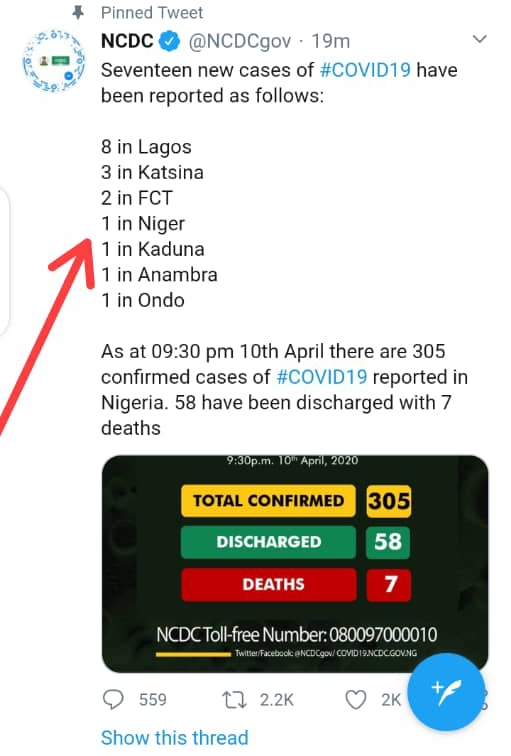Click the 19m tweet timestamp
This screenshot has height=756, width=511.
coord(331,41)
